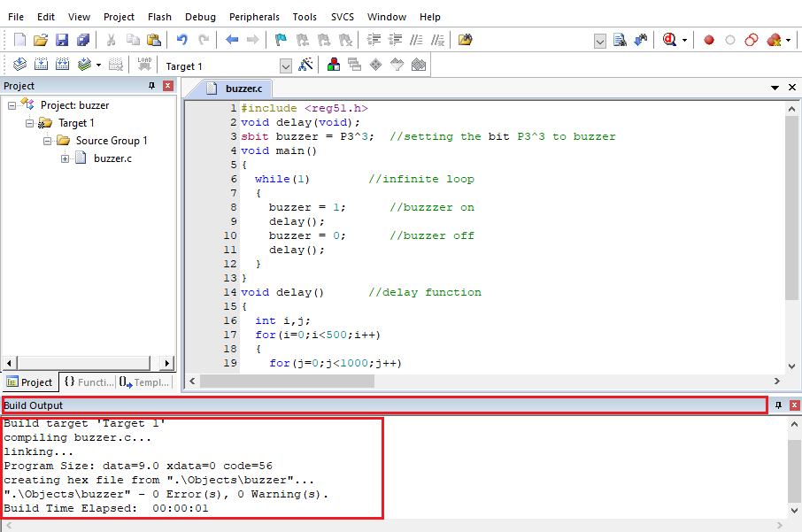Insert a breakpoint with the red dot
The width and height of the screenshot is (802, 532).
(708, 40)
